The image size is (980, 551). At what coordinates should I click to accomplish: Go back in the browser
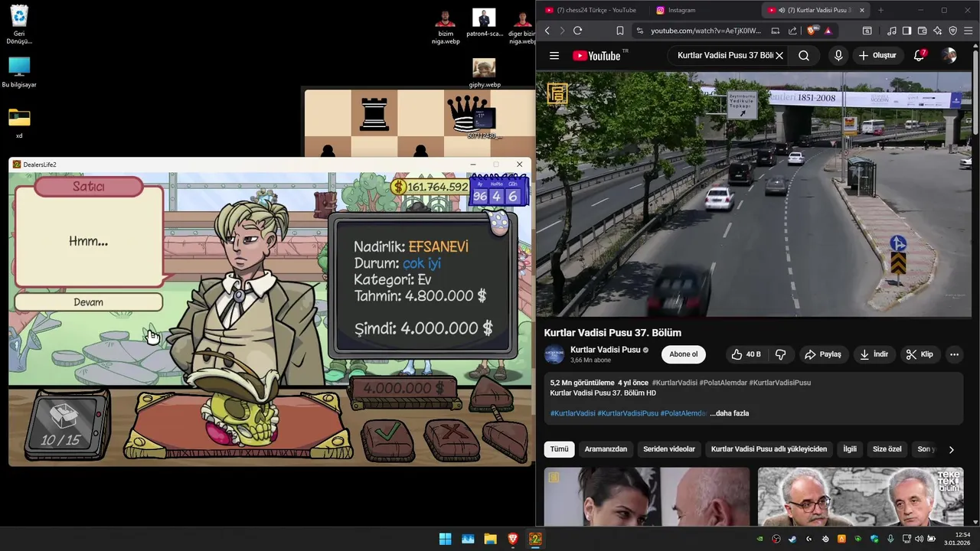click(x=547, y=31)
